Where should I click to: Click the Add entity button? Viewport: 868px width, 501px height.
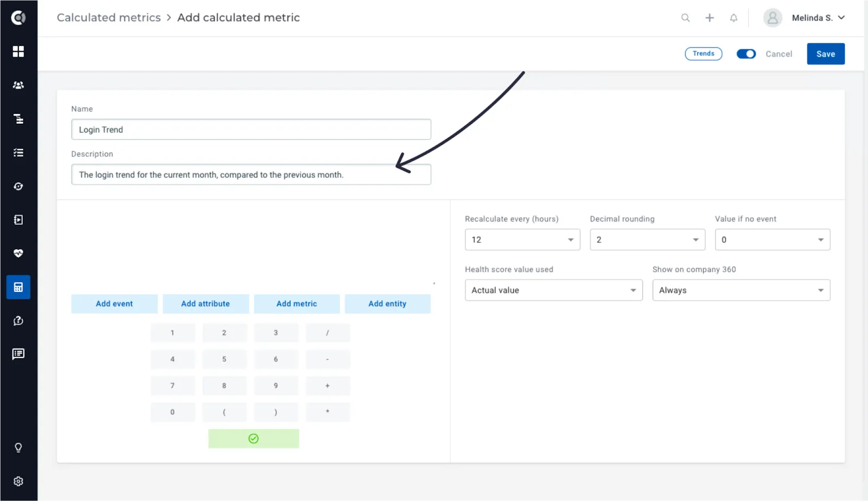coord(387,304)
